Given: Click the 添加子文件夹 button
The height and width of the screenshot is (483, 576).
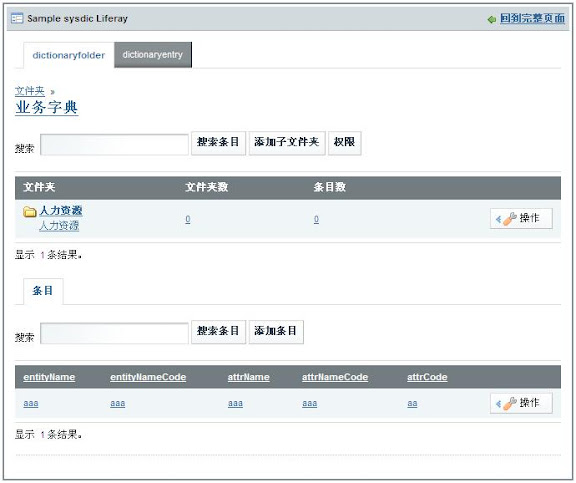Looking at the screenshot, I should pos(287,143).
